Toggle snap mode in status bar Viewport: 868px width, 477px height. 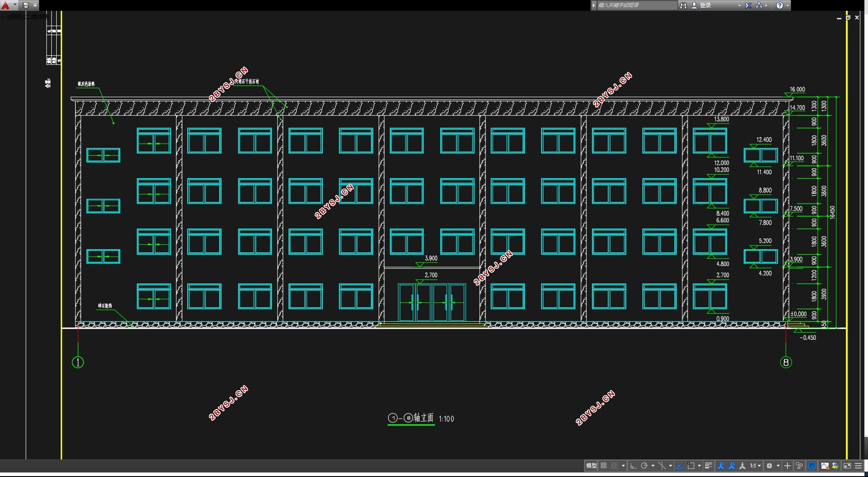615,466
